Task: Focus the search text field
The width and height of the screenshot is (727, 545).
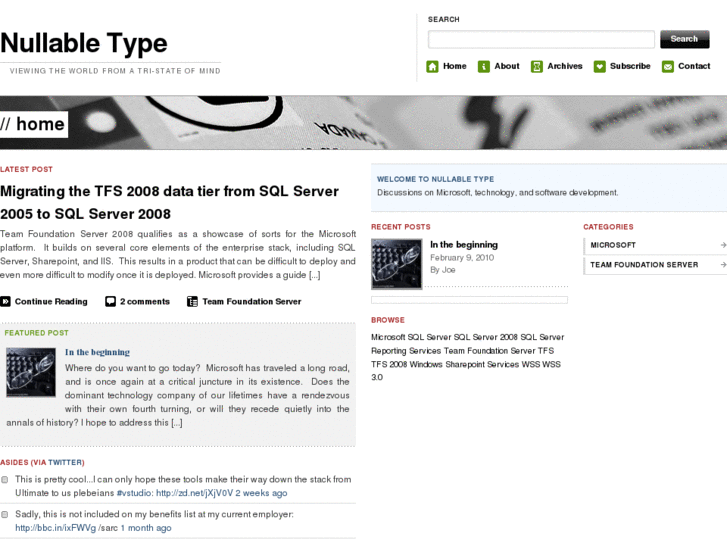Action: click(541, 39)
